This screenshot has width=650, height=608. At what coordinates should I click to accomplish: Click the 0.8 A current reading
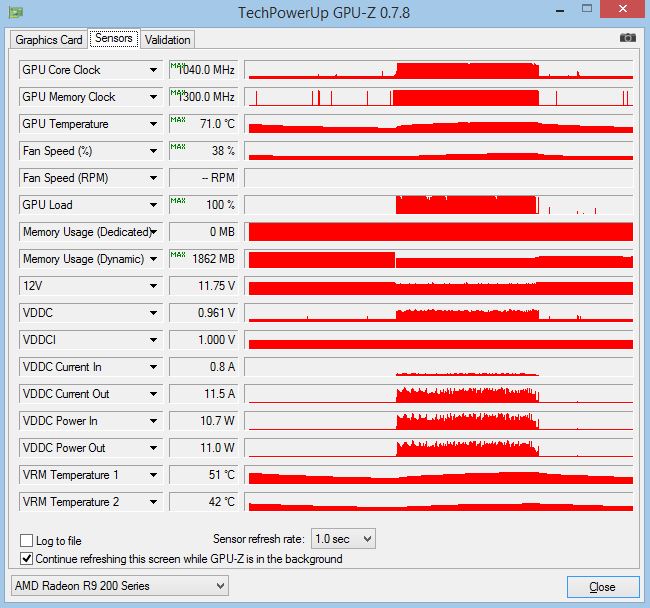click(x=204, y=367)
